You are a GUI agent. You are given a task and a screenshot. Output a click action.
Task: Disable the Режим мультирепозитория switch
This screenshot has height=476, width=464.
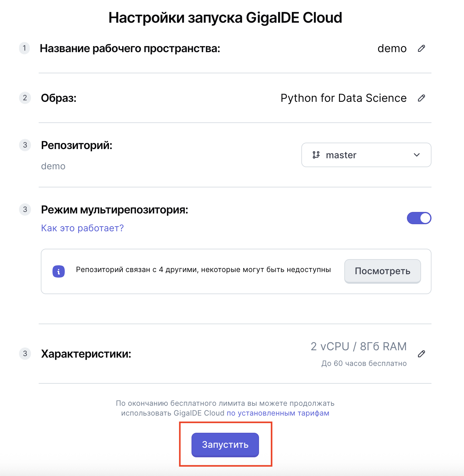(x=419, y=218)
